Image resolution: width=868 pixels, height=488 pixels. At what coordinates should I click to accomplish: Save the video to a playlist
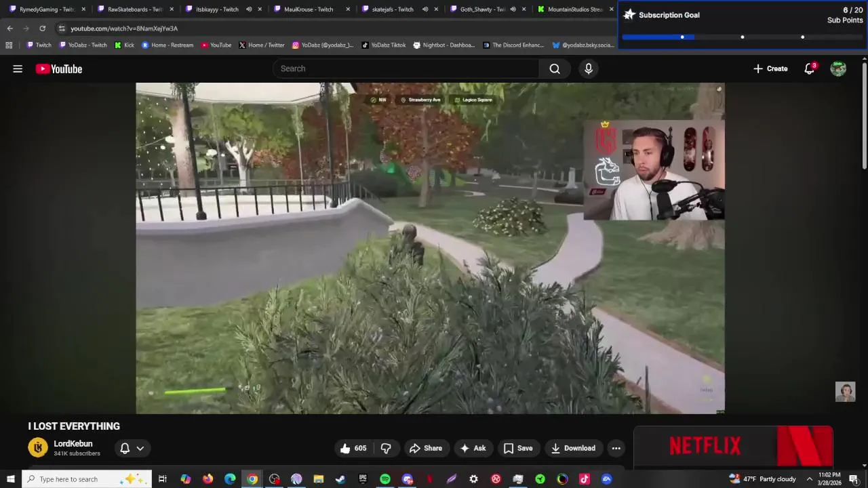tap(517, 448)
